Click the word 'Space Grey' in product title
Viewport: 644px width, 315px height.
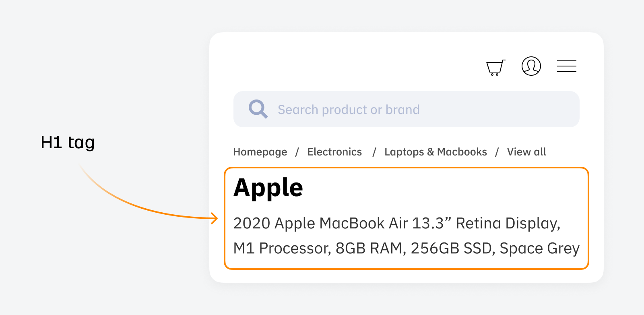[539, 248]
